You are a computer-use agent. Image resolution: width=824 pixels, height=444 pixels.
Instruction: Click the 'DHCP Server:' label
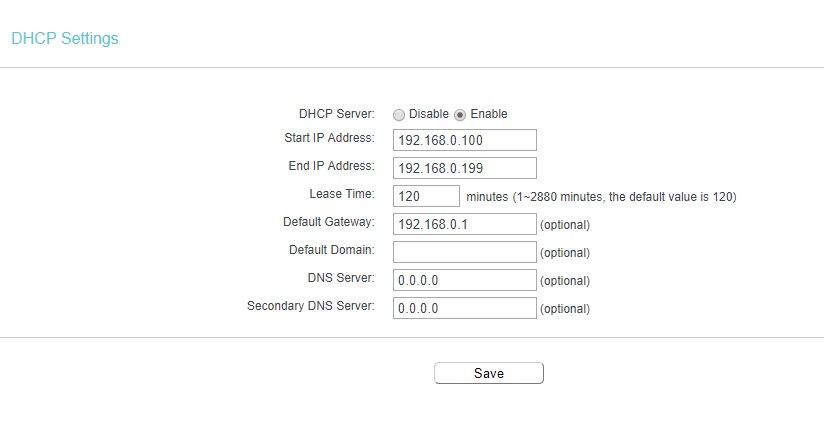(337, 114)
